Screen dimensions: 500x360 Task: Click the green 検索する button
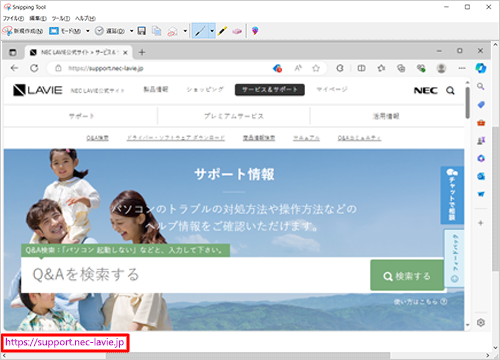[407, 276]
